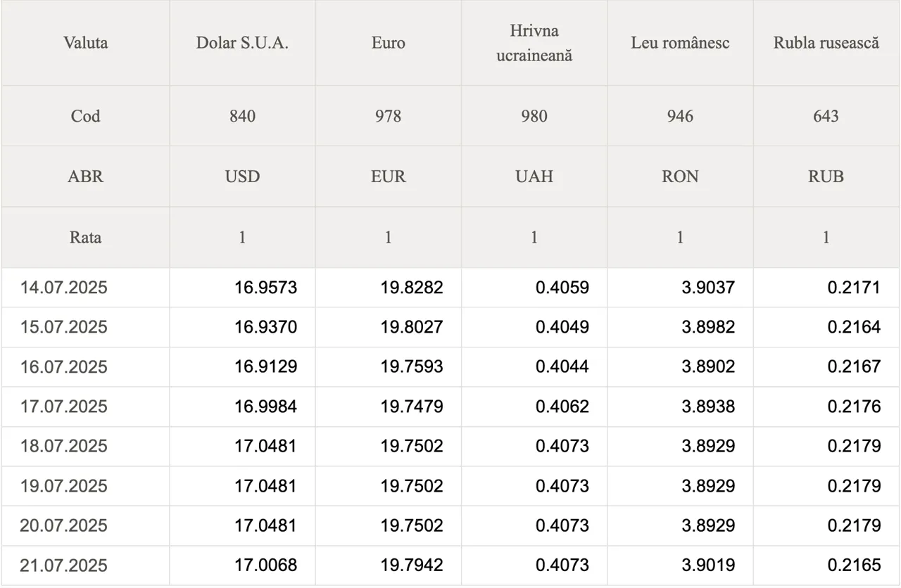The image size is (901, 588).
Task: Click the EUR rate 19.7942
Action: pyautogui.click(x=412, y=565)
